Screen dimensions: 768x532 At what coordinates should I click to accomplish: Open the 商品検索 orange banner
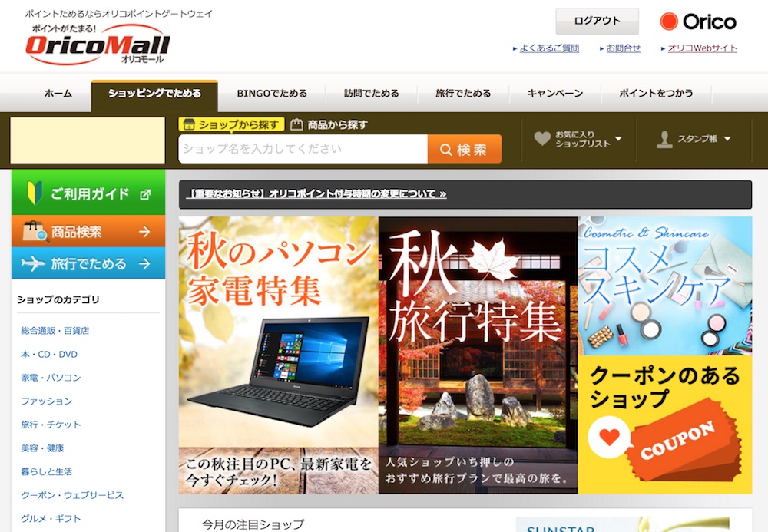pyautogui.click(x=88, y=231)
